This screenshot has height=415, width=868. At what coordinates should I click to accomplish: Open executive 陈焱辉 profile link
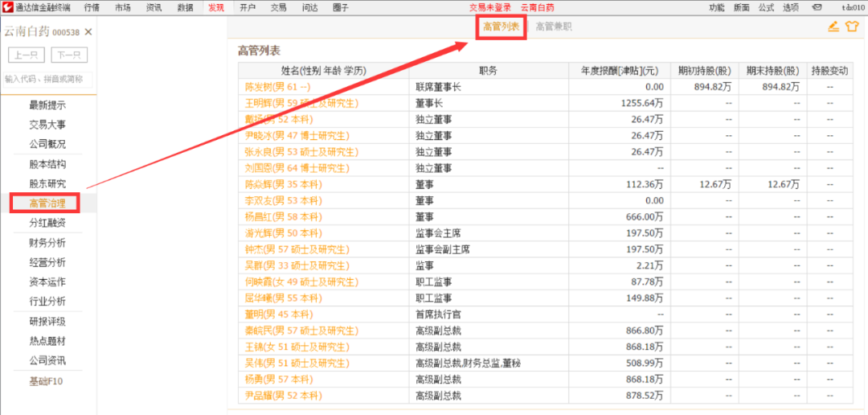[284, 184]
